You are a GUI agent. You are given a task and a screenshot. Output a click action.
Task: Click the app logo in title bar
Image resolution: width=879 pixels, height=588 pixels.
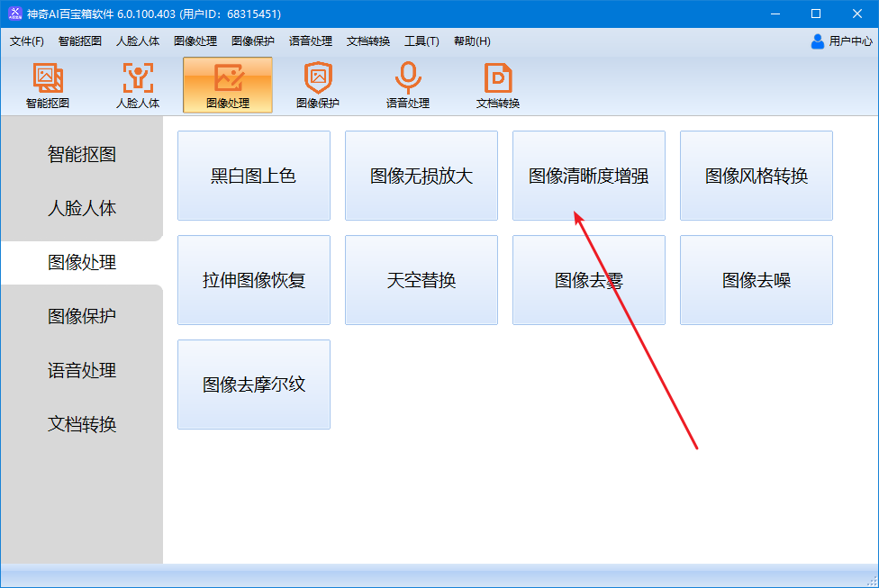tap(15, 14)
